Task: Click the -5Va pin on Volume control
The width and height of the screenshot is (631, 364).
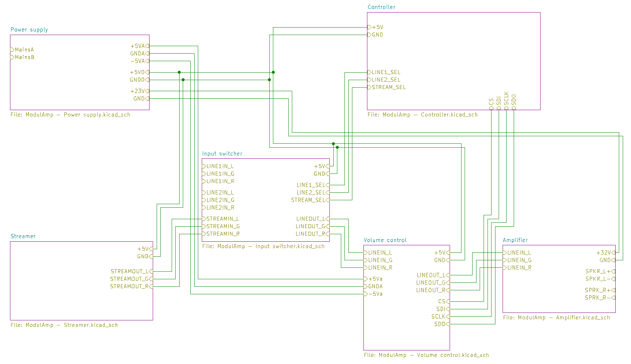Action: point(375,294)
